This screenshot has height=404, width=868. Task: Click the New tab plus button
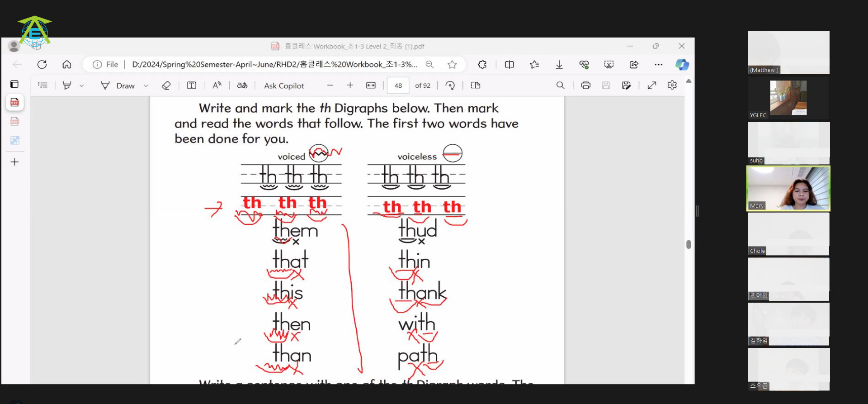[14, 162]
